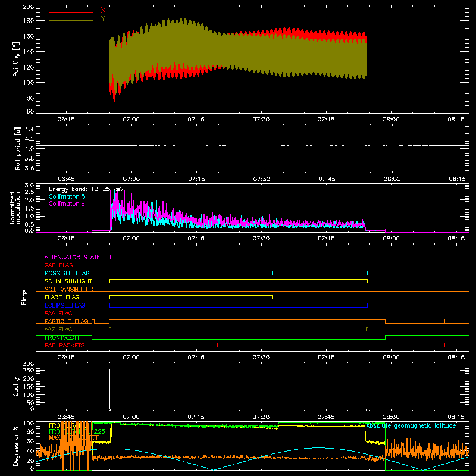This screenshot has height=476, width=476.
Task: Click the 'AAZ_FLAG' flag label
Action: [x=58, y=329]
